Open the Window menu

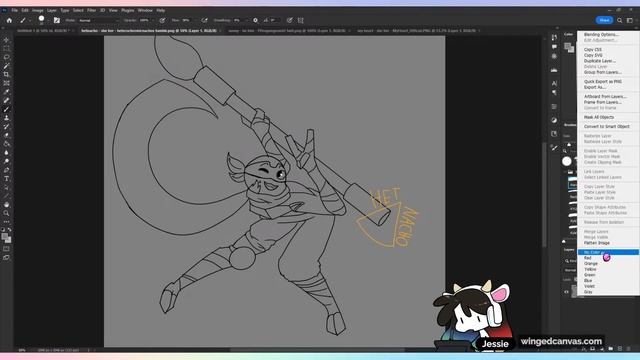click(x=145, y=10)
